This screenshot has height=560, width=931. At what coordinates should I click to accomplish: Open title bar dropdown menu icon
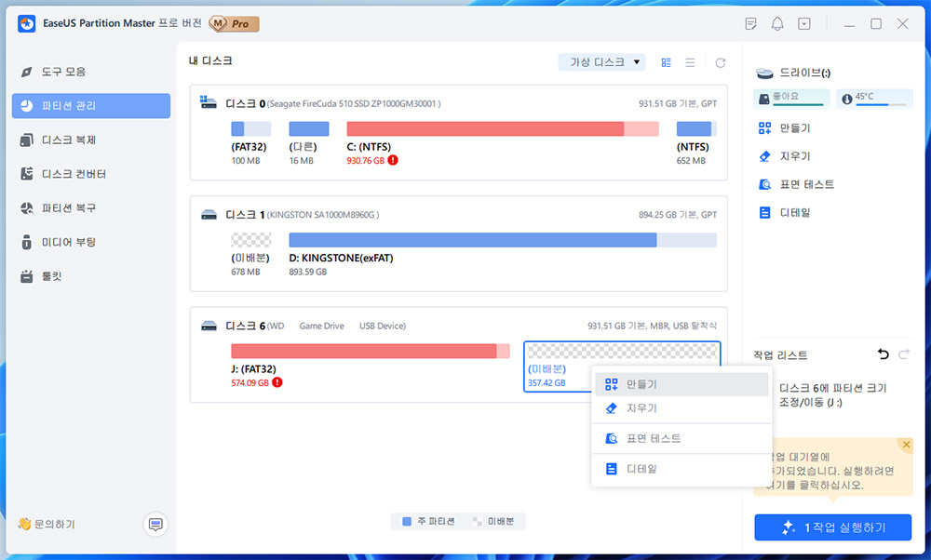click(x=804, y=24)
